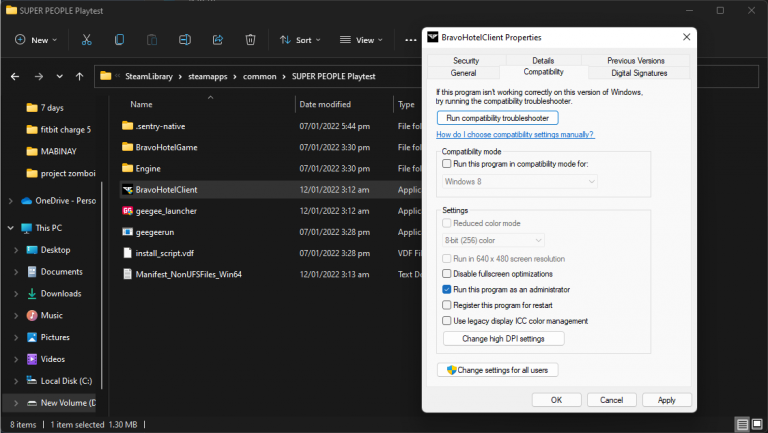This screenshot has width=768, height=433.
Task: Click the Share icon in Explorer toolbar
Action: click(x=217, y=40)
